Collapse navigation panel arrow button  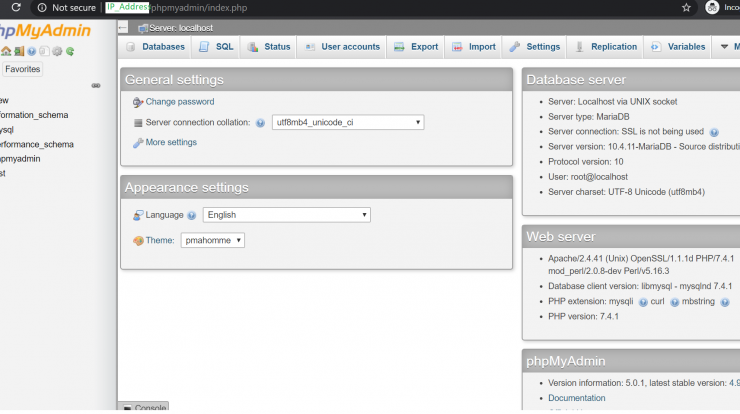point(123,27)
